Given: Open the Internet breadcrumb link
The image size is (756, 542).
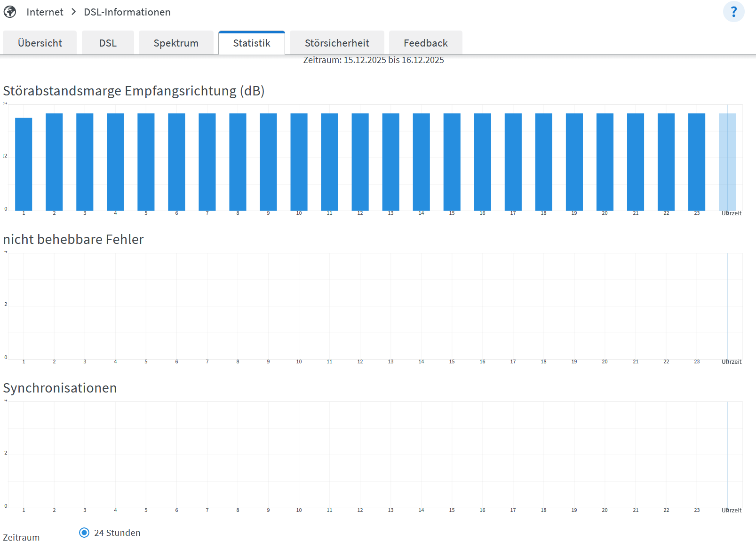Looking at the screenshot, I should pyautogui.click(x=45, y=12).
